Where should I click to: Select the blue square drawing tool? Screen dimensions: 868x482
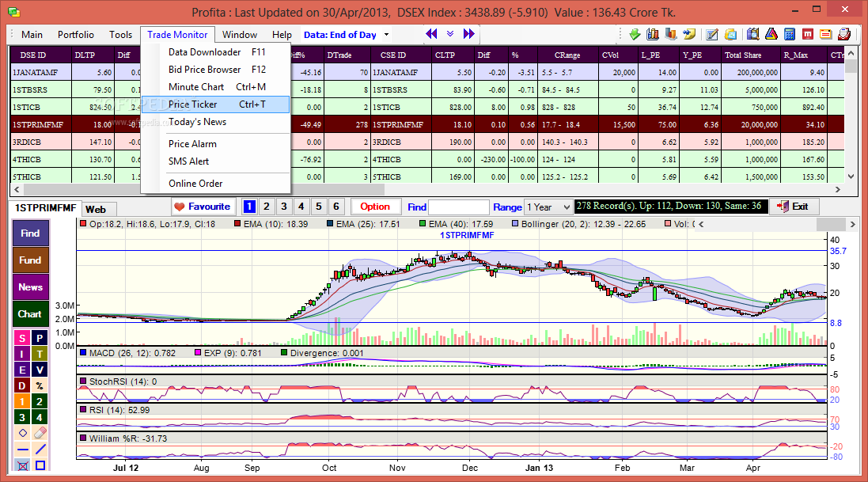tap(40, 465)
